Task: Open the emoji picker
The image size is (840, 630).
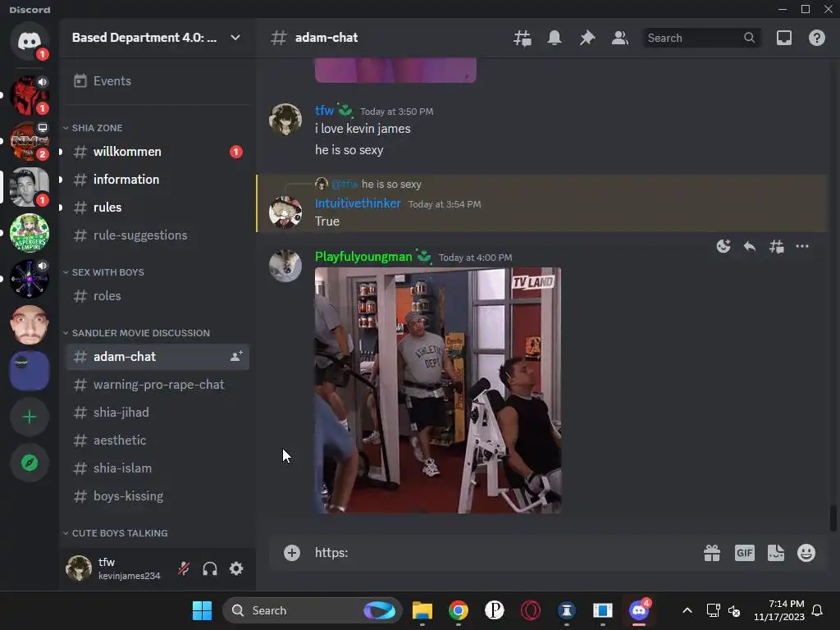Action: click(x=806, y=553)
